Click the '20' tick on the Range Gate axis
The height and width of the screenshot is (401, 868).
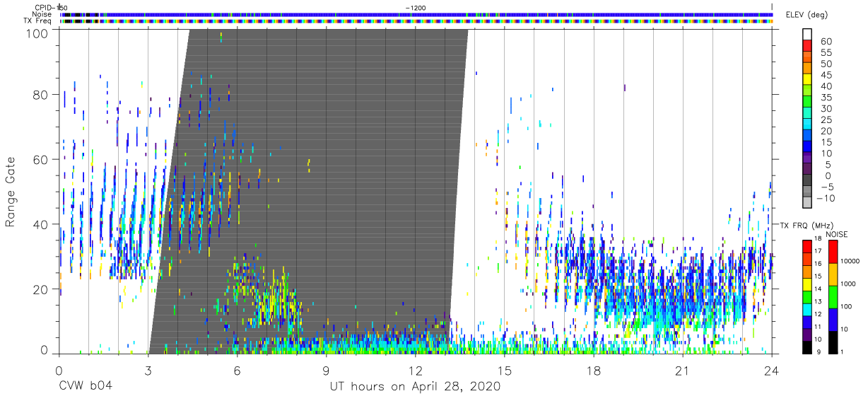(40, 289)
